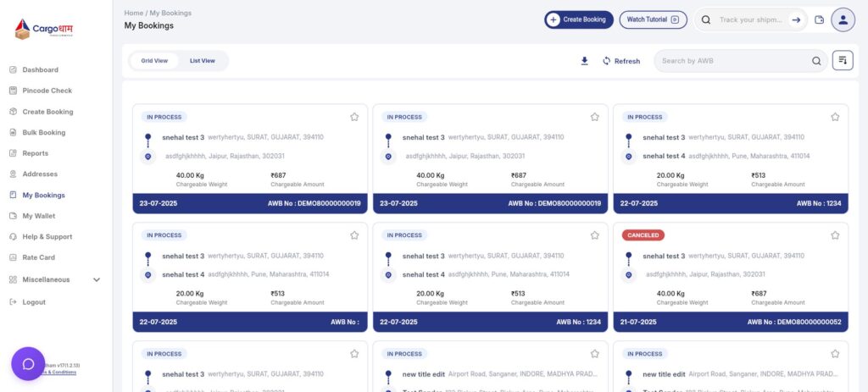Open the sort/filter icon button
Viewport: 868px width, 392px height.
842,61
